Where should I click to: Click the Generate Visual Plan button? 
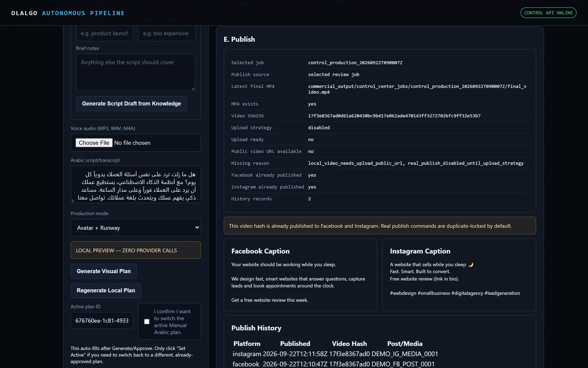click(104, 271)
